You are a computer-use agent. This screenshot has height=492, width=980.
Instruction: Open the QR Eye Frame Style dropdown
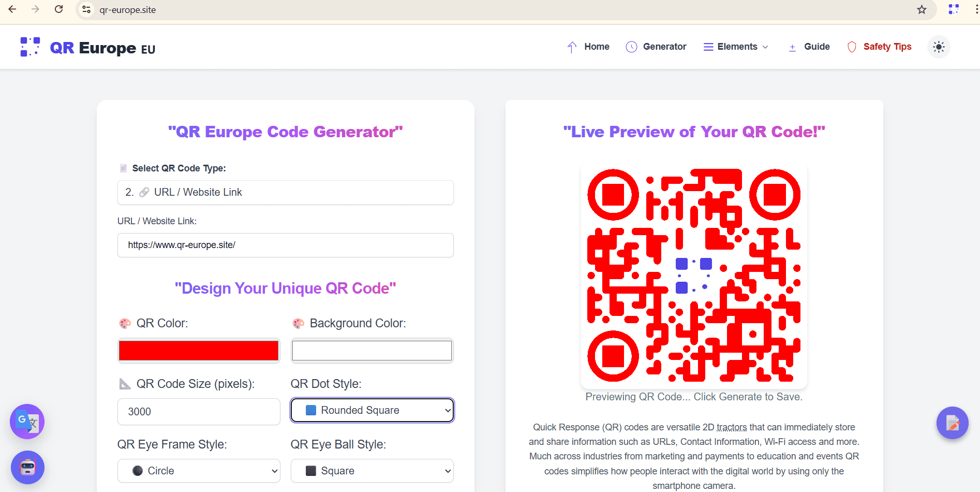click(x=199, y=471)
